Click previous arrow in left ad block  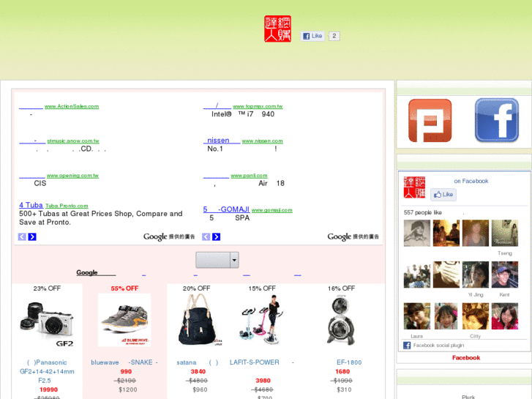tap(22, 236)
